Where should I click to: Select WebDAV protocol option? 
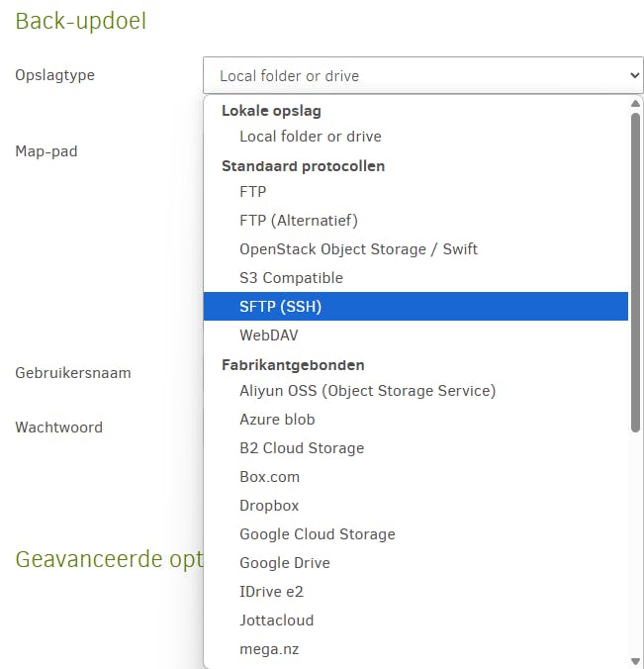268,335
